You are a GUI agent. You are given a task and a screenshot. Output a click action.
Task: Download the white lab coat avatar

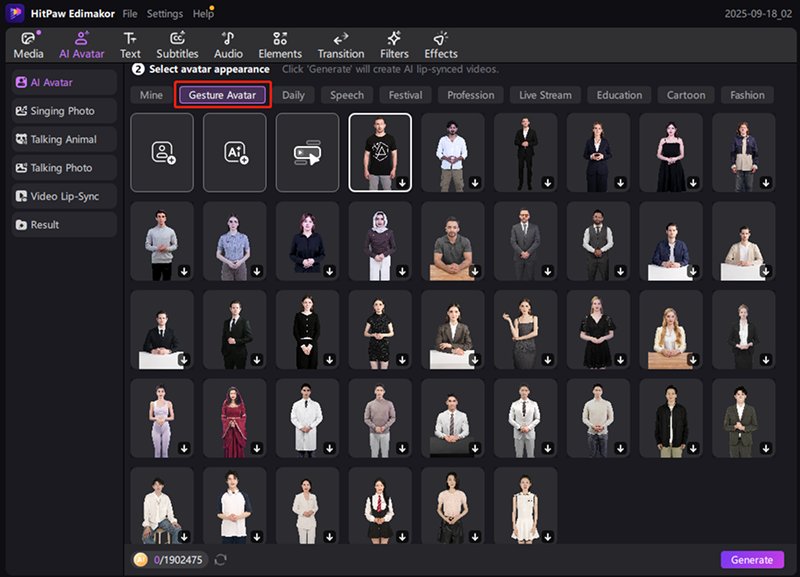coord(330,448)
